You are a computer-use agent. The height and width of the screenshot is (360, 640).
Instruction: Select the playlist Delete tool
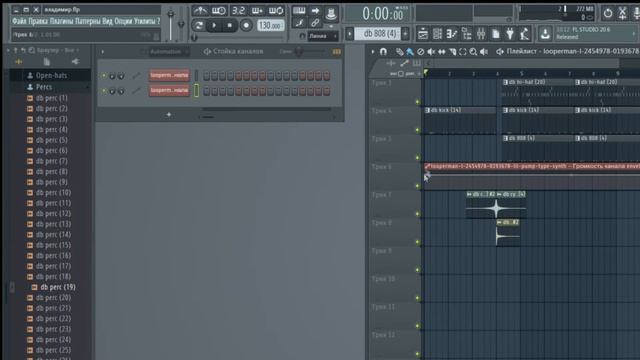pyautogui.click(x=420, y=51)
